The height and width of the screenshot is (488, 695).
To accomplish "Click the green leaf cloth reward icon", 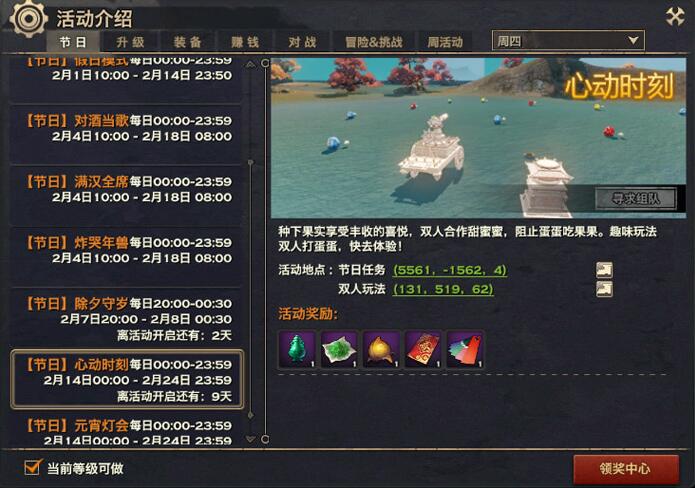I will [x=339, y=349].
